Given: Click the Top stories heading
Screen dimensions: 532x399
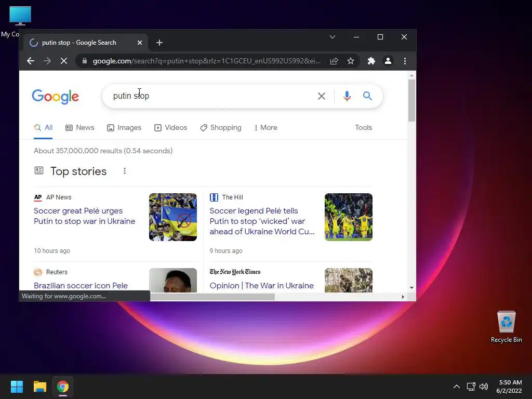Looking at the screenshot, I should click(x=78, y=171).
